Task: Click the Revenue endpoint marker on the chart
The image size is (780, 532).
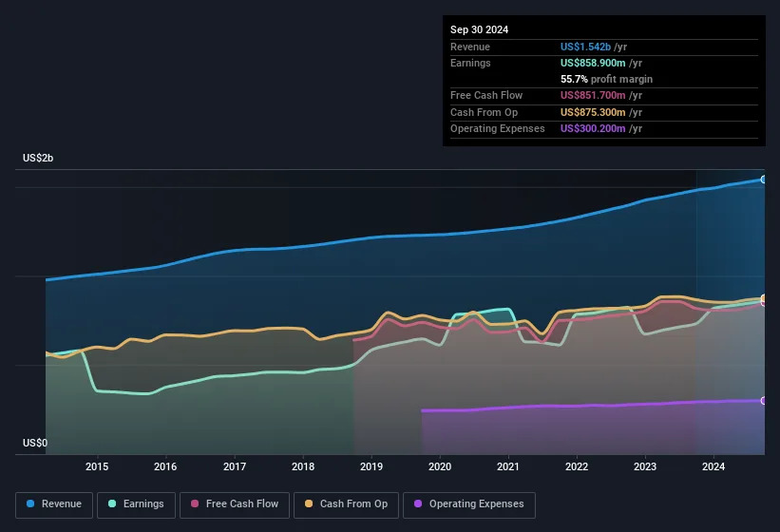Action: [763, 180]
